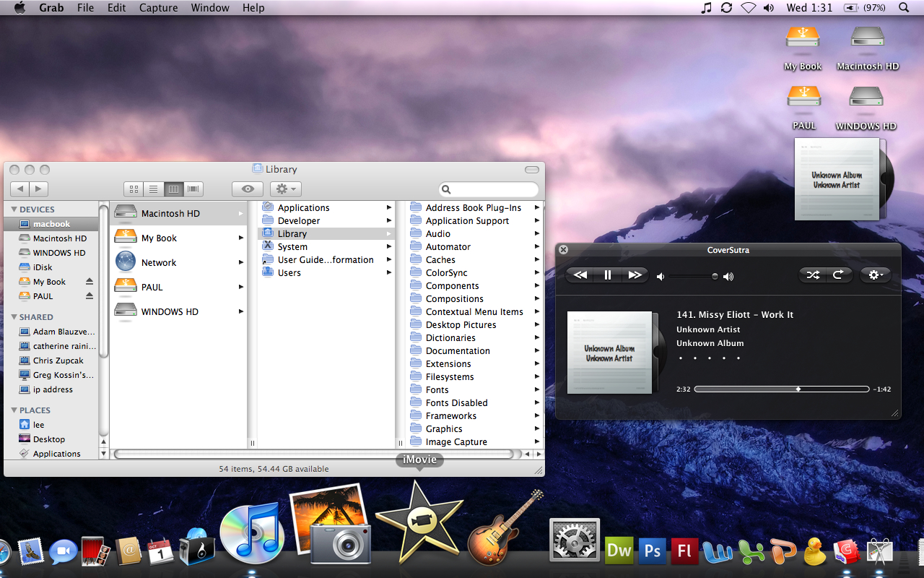Viewport: 924px width, 578px height.
Task: Open Mail stamp icon in Dock
Action: tap(31, 552)
